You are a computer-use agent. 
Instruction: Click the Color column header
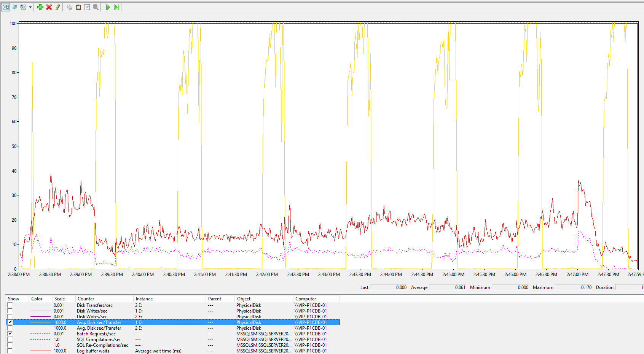click(x=40, y=299)
